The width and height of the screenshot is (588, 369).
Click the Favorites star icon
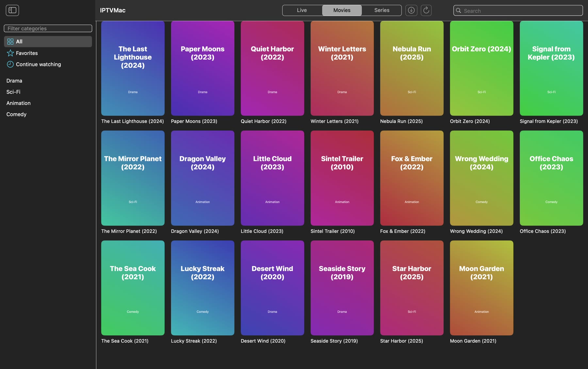pos(10,53)
